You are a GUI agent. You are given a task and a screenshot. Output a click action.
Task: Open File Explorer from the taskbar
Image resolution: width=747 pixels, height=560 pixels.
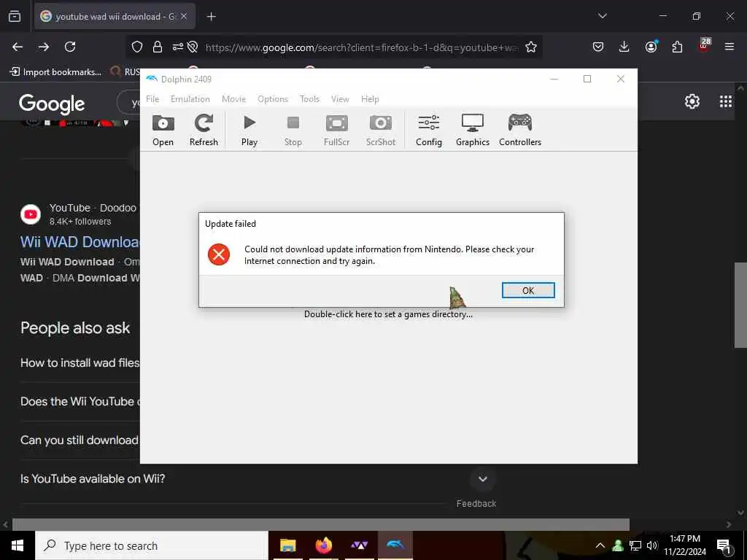tap(287, 545)
